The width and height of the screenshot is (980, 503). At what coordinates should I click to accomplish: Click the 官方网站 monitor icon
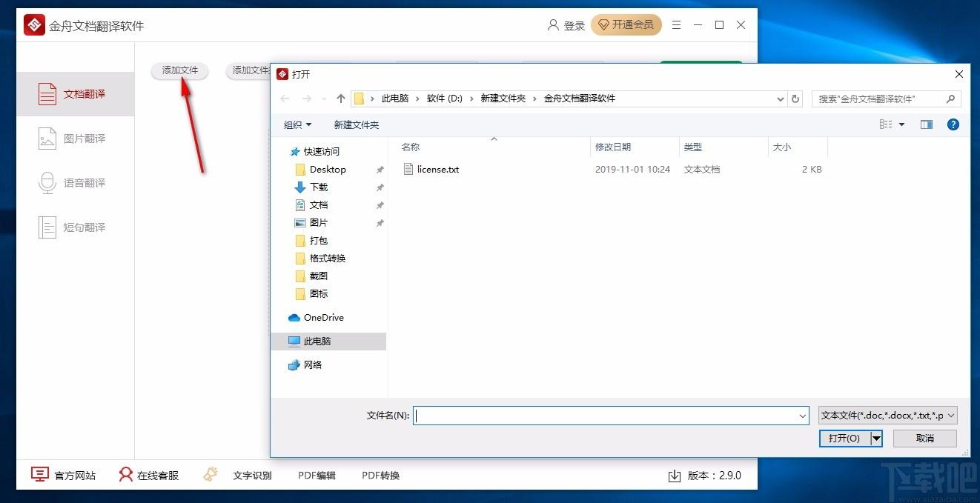click(40, 475)
